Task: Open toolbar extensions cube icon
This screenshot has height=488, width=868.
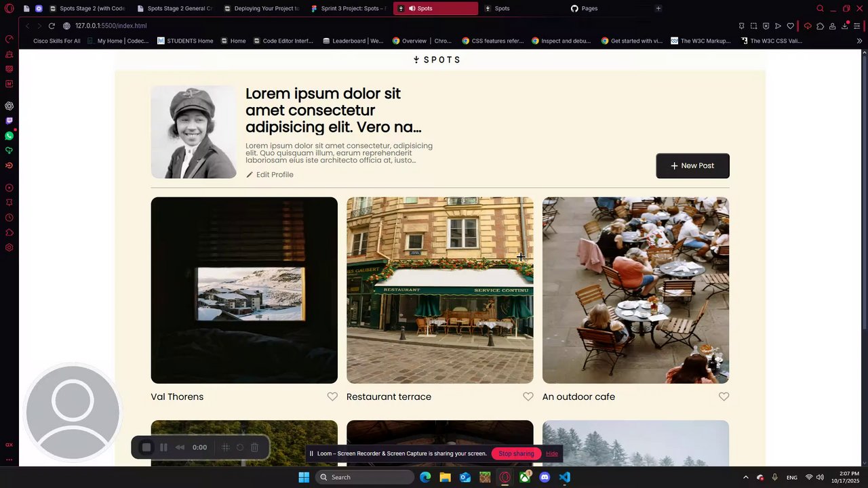Action: [x=820, y=26]
